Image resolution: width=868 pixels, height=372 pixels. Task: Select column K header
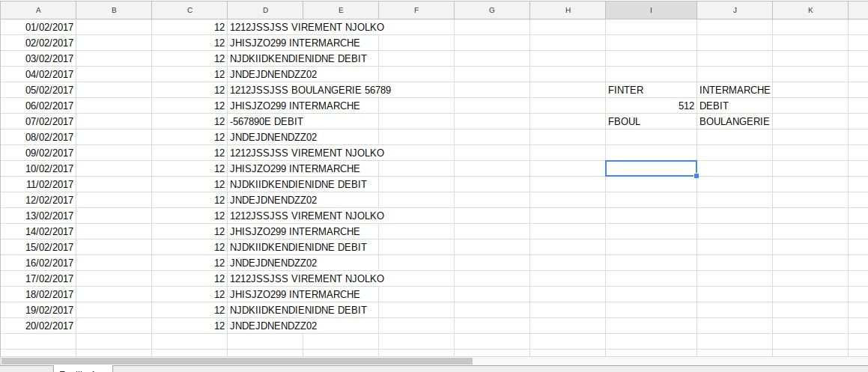pos(810,10)
